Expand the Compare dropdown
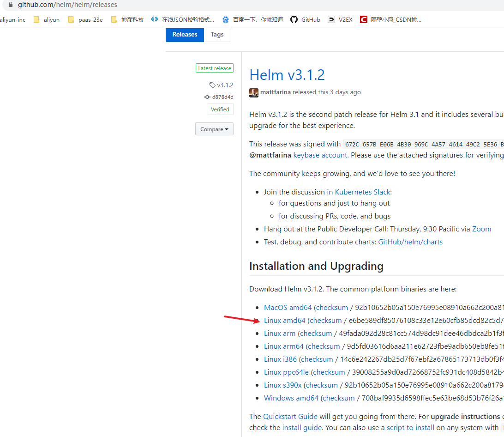 [x=215, y=129]
